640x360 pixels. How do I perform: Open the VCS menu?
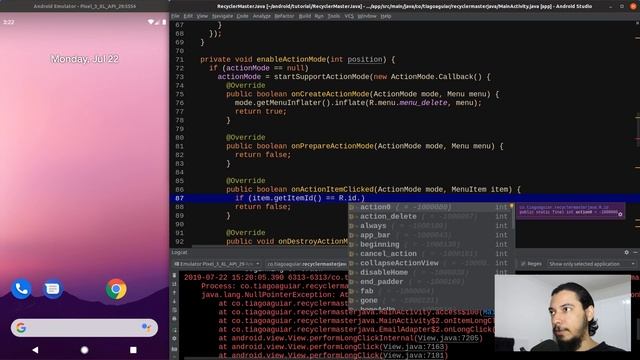click(349, 16)
